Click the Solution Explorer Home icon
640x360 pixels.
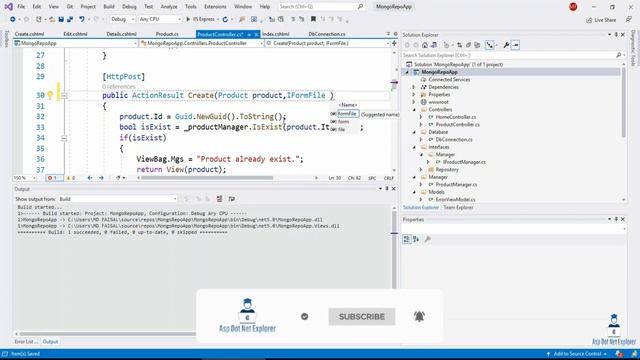(x=425, y=45)
